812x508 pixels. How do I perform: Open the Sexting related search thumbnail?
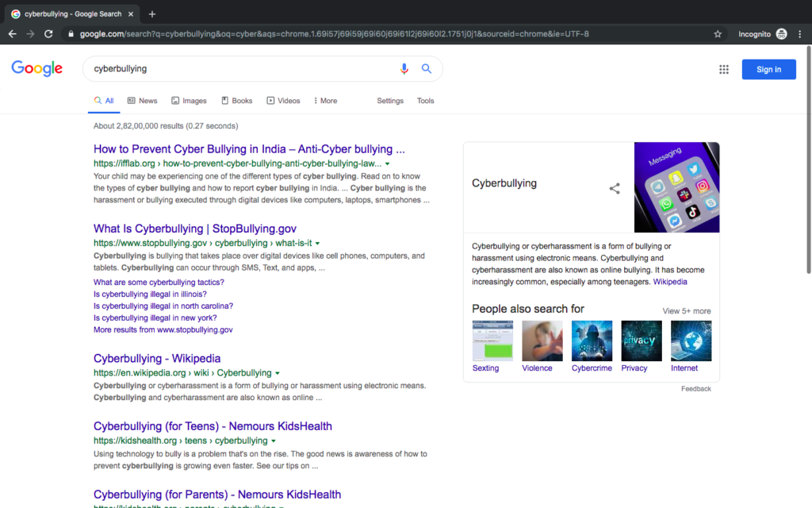pyautogui.click(x=492, y=341)
